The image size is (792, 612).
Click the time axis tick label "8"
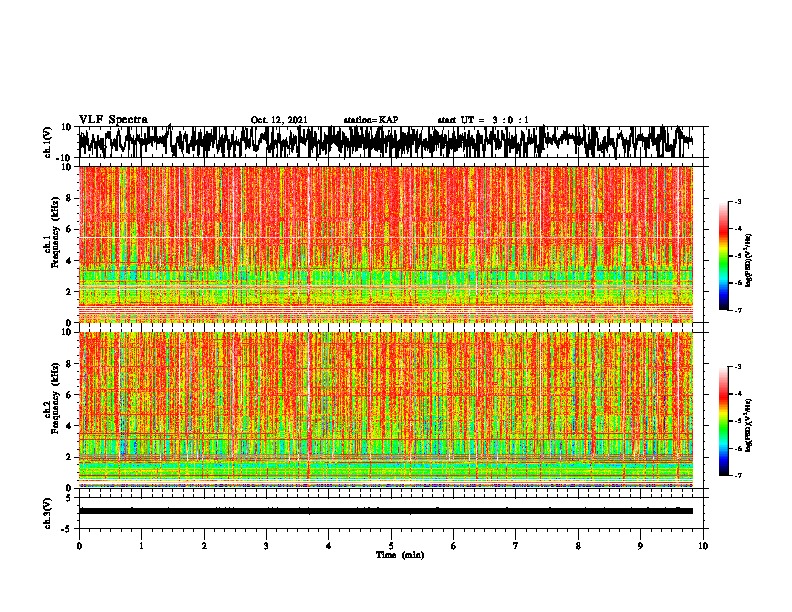pos(578,546)
